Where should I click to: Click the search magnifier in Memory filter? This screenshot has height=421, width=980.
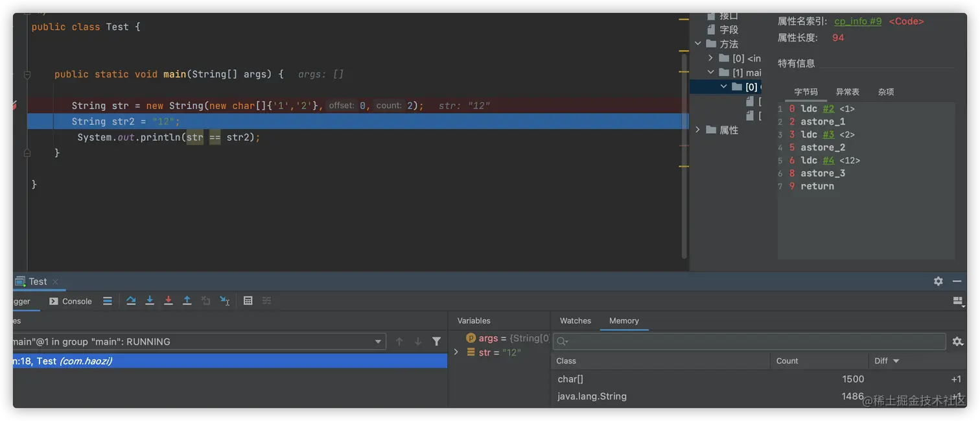tap(562, 341)
